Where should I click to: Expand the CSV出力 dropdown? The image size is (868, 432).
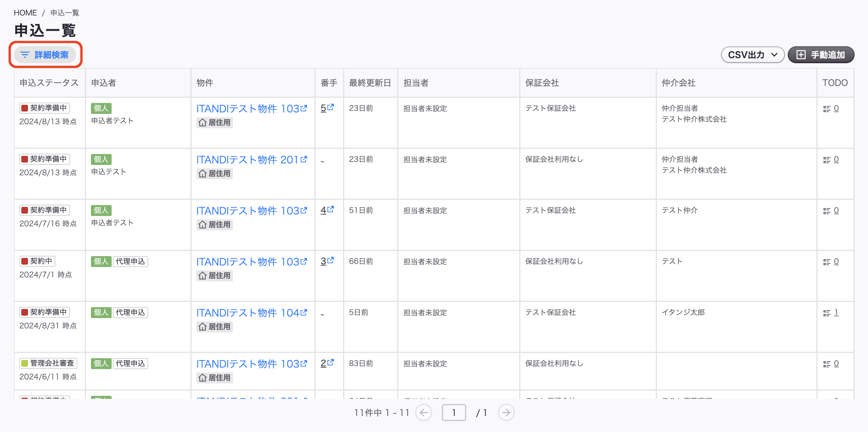752,55
